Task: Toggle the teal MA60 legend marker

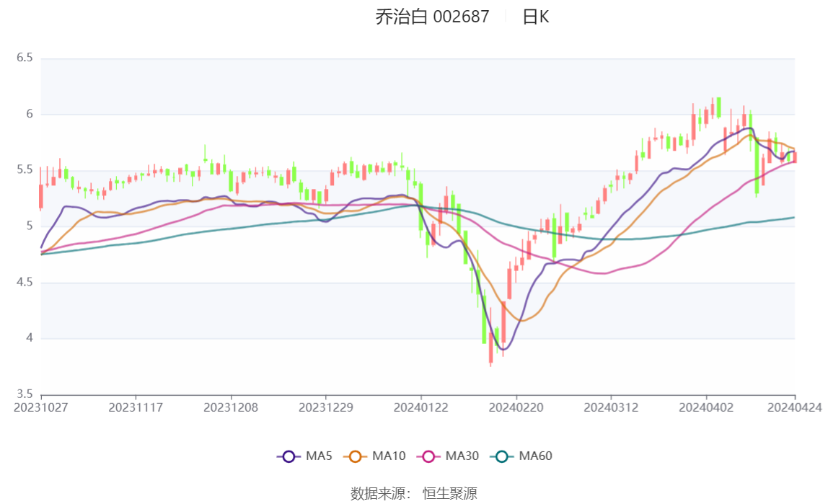Action: pos(502,456)
